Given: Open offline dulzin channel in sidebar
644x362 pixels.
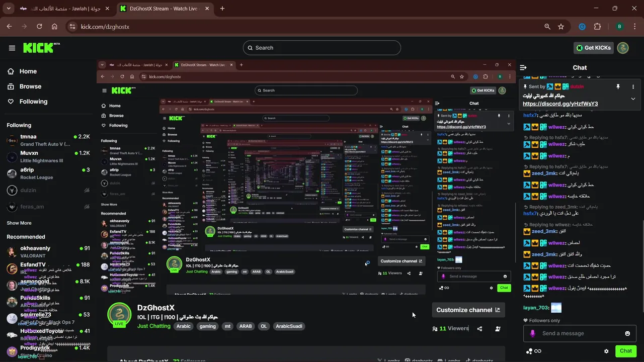Looking at the screenshot, I should click(x=48, y=191).
